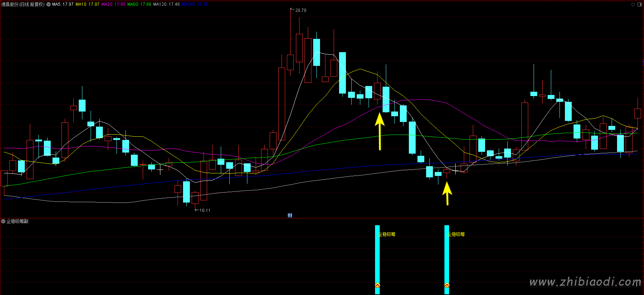Click the first signal marker at indicator bottom
This screenshot has height=295, width=644.
point(377,285)
